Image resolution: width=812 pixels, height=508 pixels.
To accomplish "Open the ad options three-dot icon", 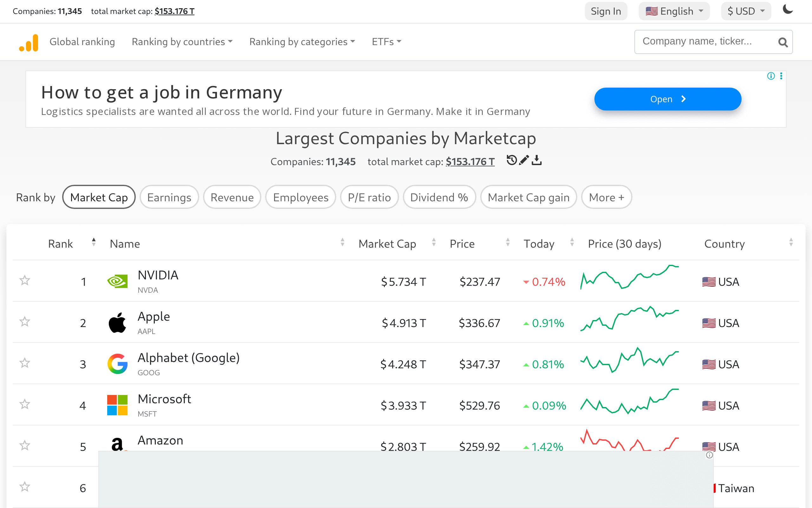I will tap(781, 76).
